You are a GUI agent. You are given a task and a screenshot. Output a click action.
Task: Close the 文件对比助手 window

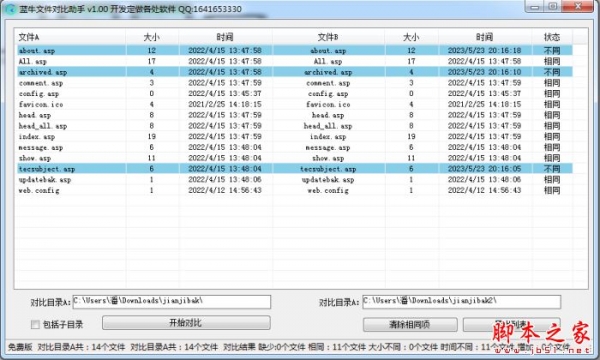pos(578,7)
